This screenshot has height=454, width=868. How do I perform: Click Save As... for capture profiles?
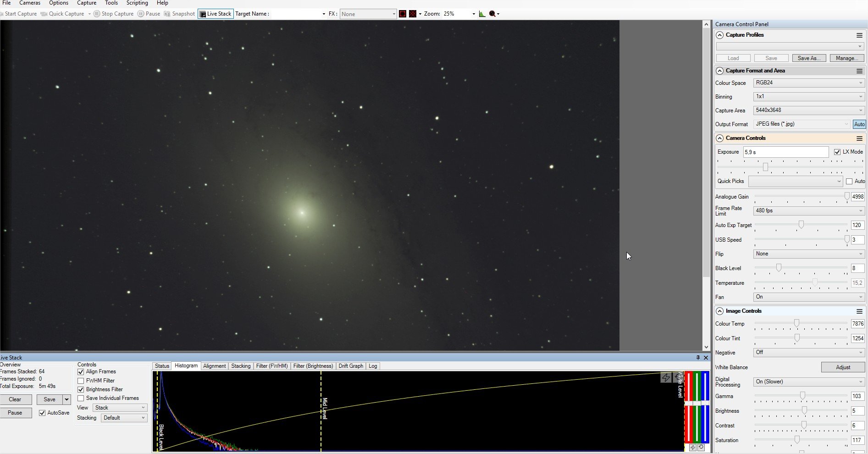809,58
